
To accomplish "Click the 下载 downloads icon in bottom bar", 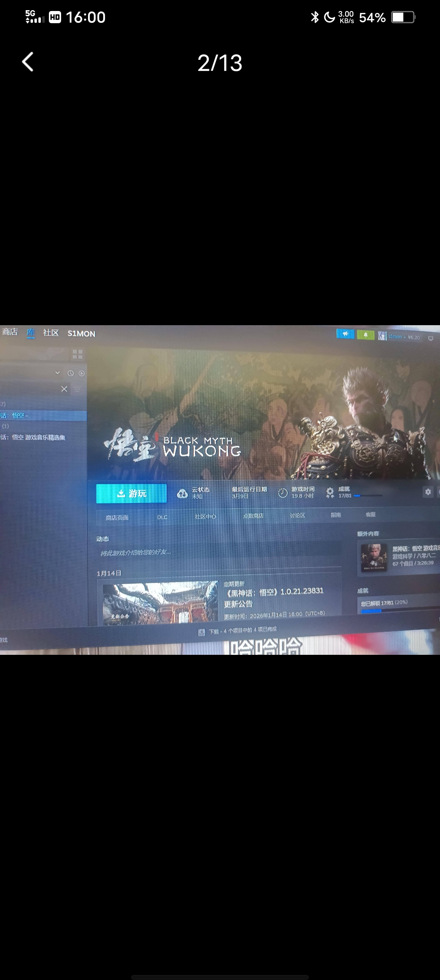I will click(x=202, y=632).
